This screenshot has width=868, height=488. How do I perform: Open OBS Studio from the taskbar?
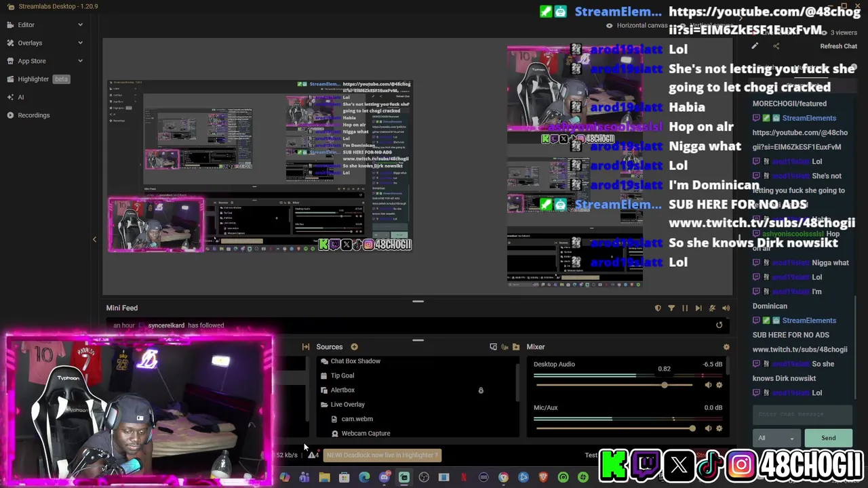(x=424, y=478)
